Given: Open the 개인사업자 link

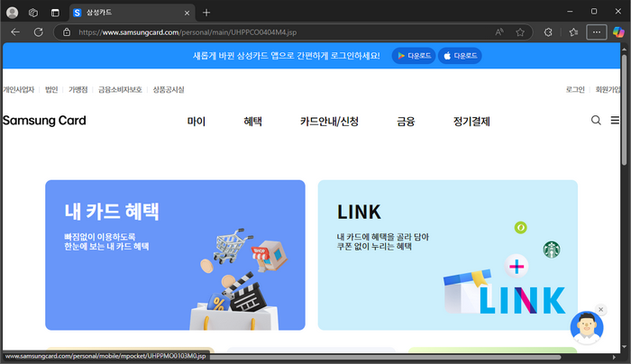Looking at the screenshot, I should [x=19, y=90].
